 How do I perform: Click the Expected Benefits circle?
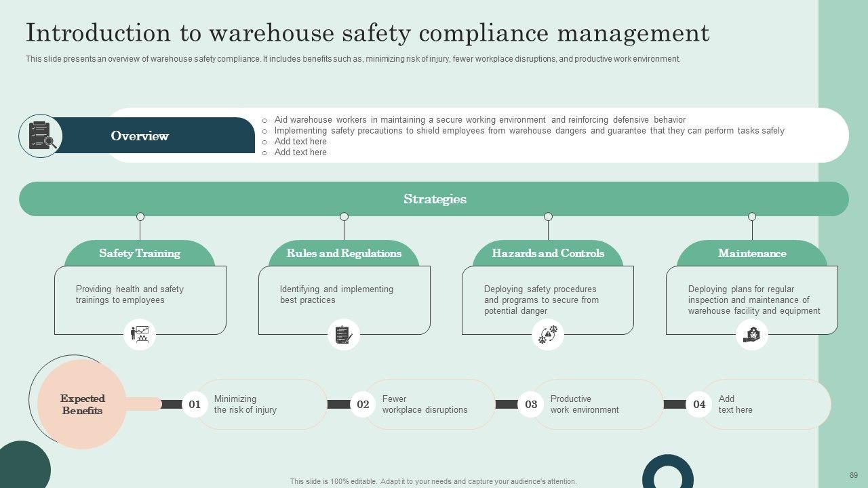click(82, 404)
